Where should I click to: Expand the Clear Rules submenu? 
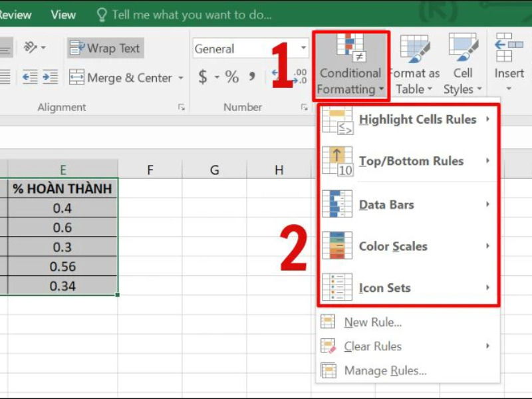tap(487, 346)
